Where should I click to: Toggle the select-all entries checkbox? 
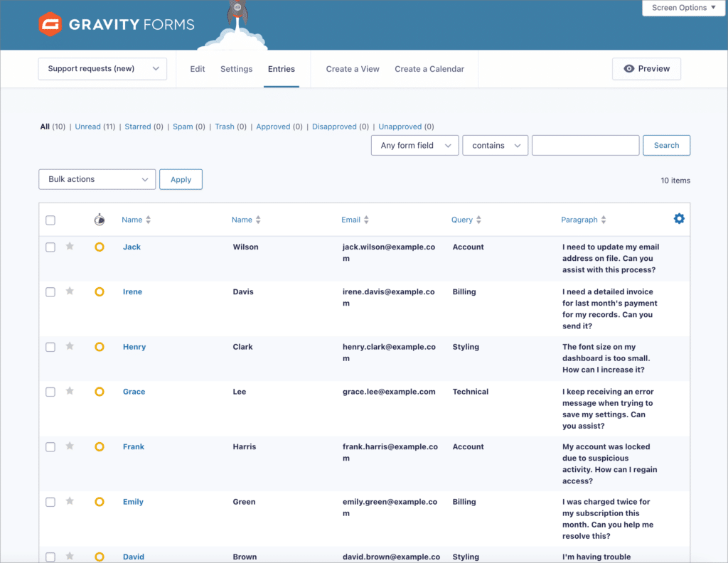point(50,220)
